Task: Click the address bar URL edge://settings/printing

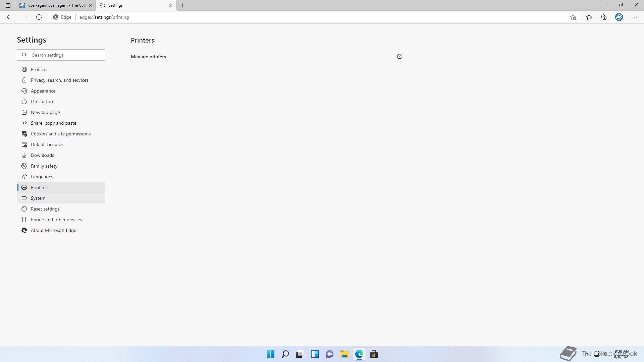Action: pyautogui.click(x=104, y=17)
